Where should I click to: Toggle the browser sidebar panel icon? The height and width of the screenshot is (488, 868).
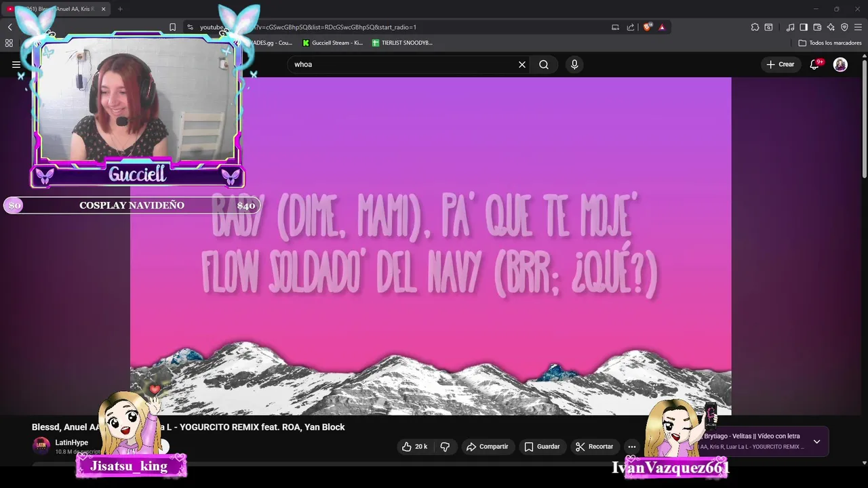click(804, 27)
